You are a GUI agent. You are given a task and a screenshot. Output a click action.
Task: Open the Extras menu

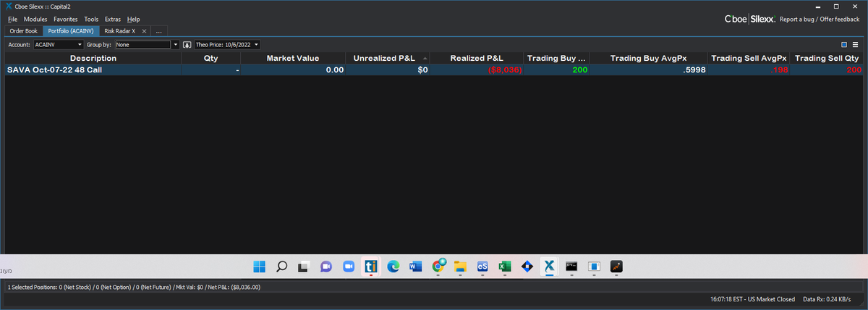pyautogui.click(x=113, y=19)
